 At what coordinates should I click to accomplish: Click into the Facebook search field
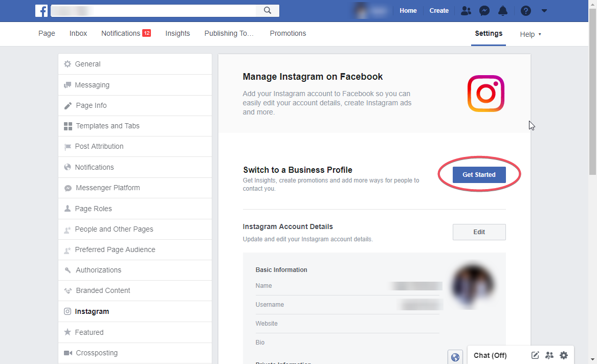[x=153, y=11]
